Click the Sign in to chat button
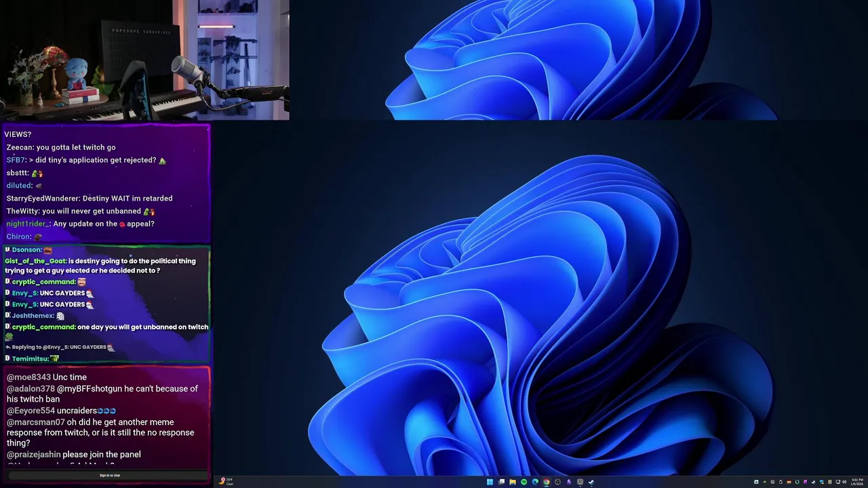 [x=109, y=475]
